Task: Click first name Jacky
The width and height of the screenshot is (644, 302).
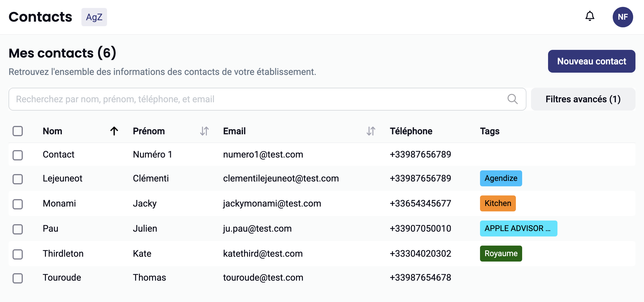Action: pyautogui.click(x=145, y=203)
